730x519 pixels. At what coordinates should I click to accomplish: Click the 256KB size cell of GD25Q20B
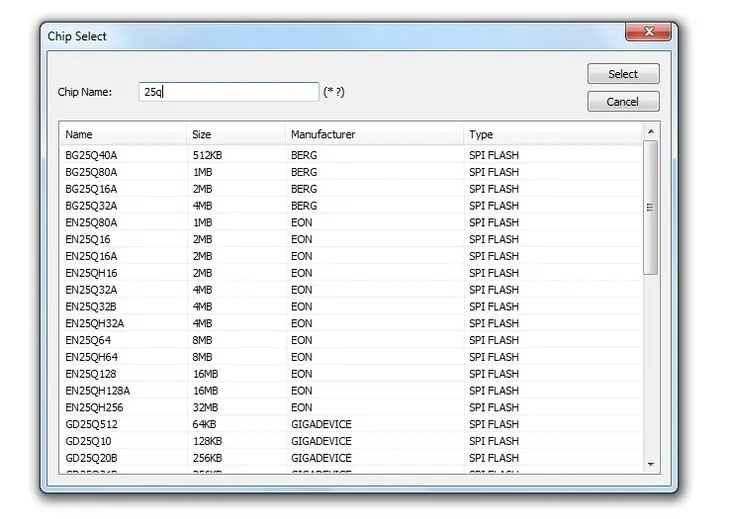(207, 458)
